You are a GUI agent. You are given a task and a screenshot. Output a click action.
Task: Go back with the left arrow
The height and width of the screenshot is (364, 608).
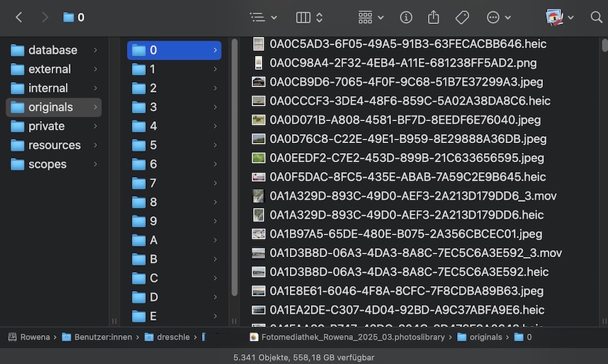pyautogui.click(x=19, y=17)
